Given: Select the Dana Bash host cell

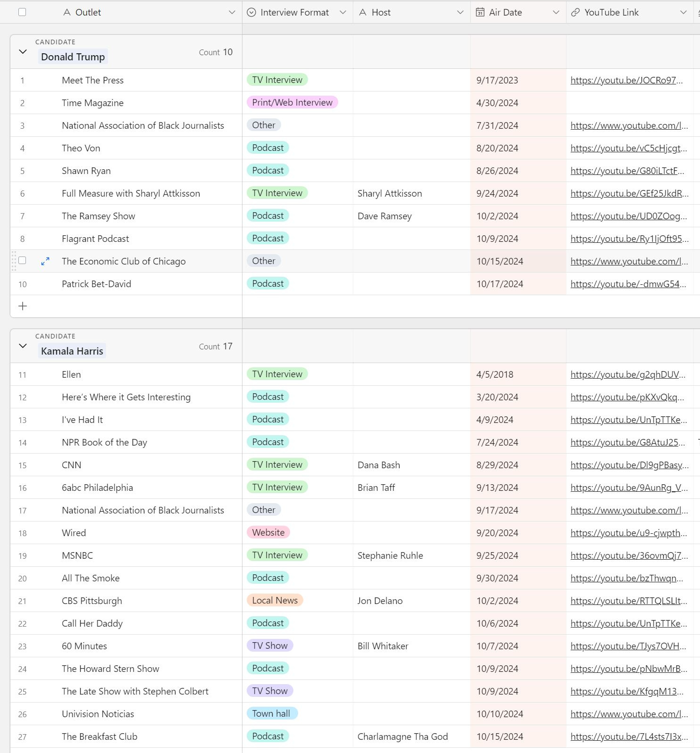Looking at the screenshot, I should pos(412,465).
